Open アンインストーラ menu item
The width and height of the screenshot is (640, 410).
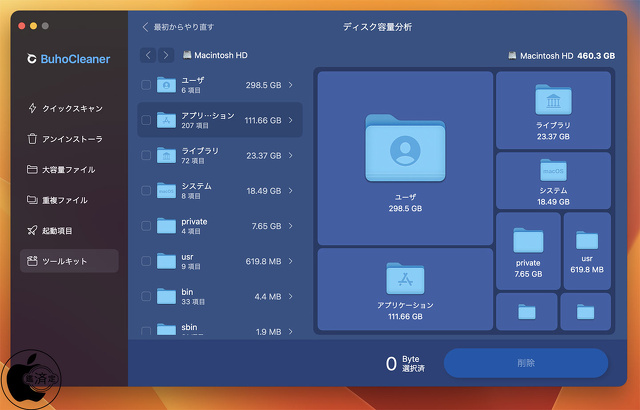69,139
